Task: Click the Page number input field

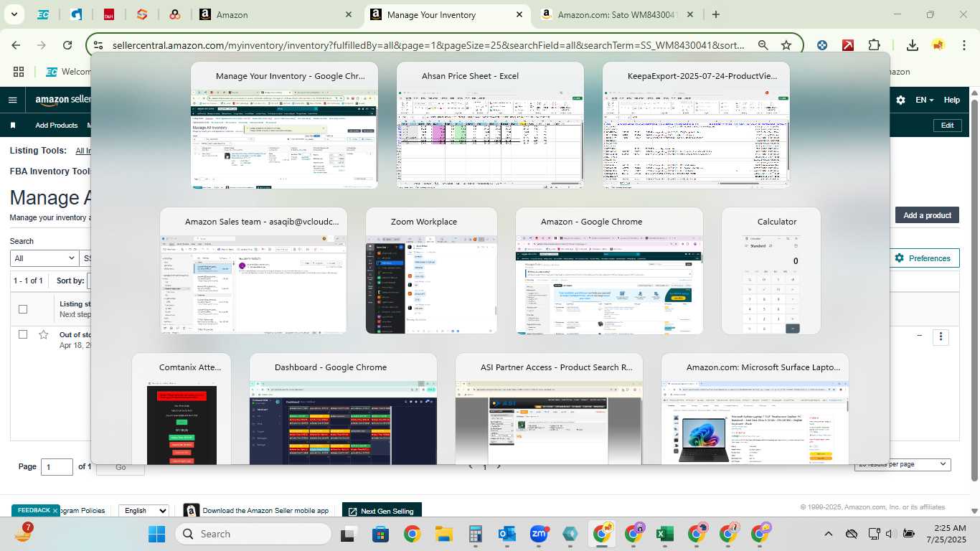Action: (57, 467)
